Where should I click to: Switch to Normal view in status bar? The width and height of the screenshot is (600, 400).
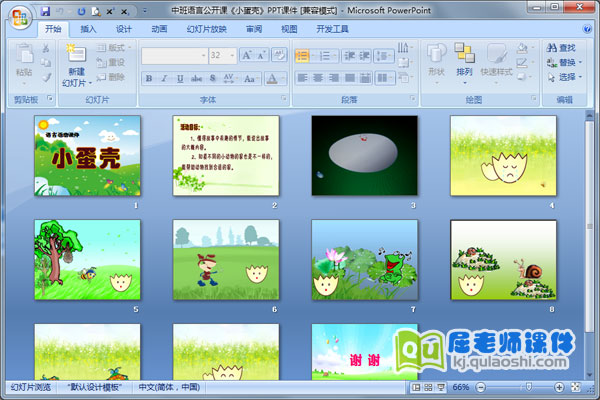[x=414, y=387]
